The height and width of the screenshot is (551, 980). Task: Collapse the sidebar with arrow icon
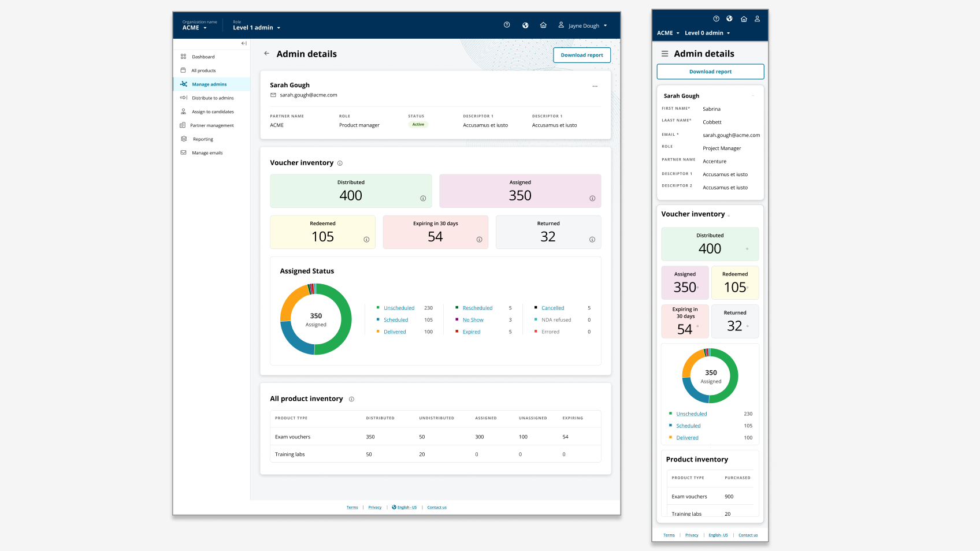(244, 43)
